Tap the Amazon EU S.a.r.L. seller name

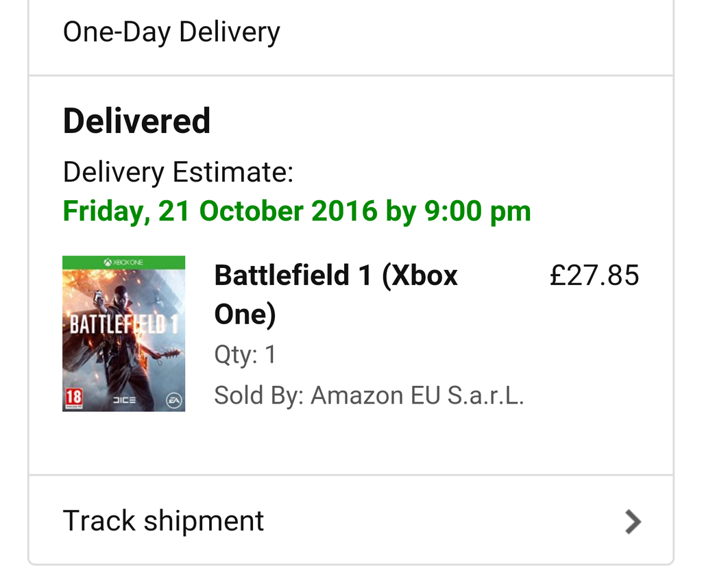(x=417, y=395)
